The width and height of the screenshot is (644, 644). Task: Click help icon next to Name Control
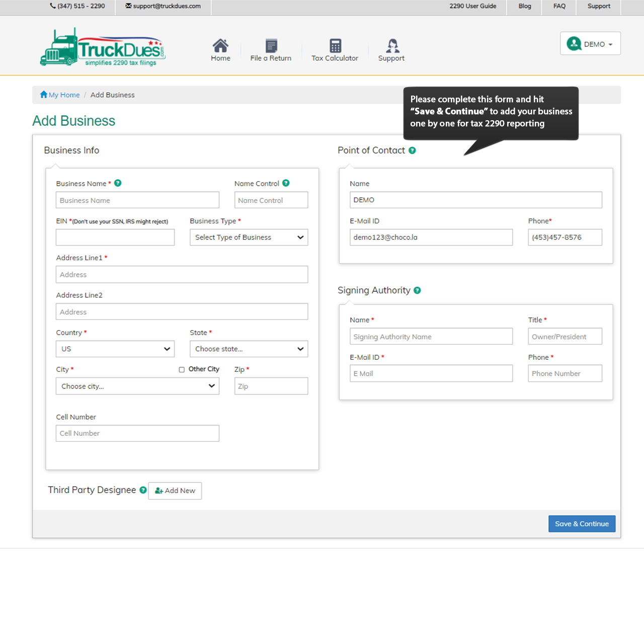click(286, 183)
